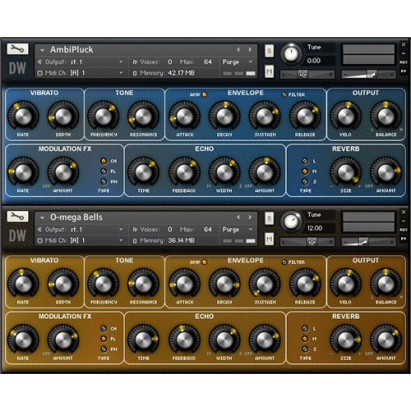Screen dimensions: 411x411
Task: Click AmbiPluck memory readout 42.17 MB
Action: point(181,73)
